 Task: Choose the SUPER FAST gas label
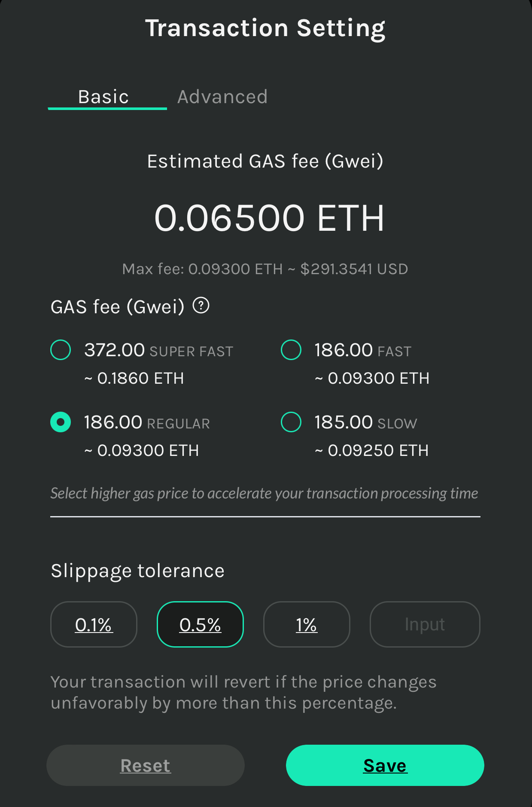191,352
